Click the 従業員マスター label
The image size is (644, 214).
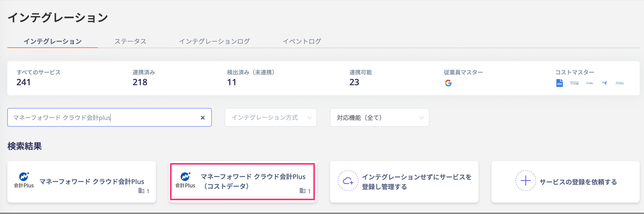463,72
